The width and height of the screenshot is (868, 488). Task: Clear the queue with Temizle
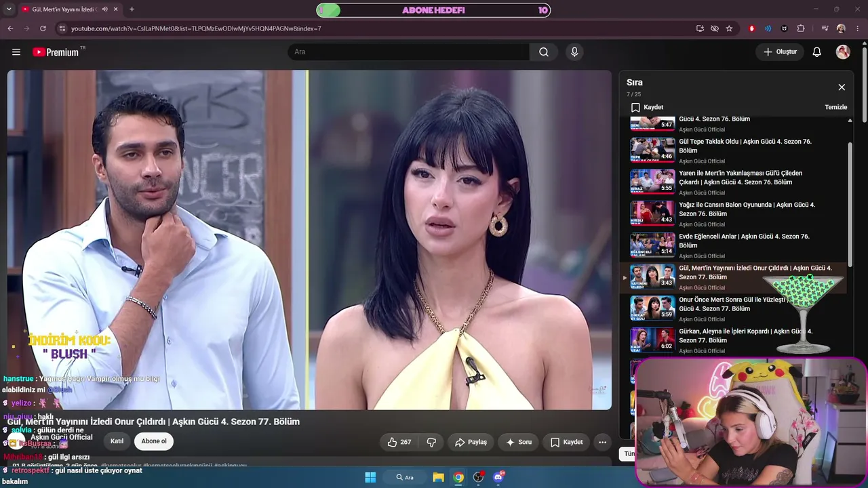coord(835,107)
